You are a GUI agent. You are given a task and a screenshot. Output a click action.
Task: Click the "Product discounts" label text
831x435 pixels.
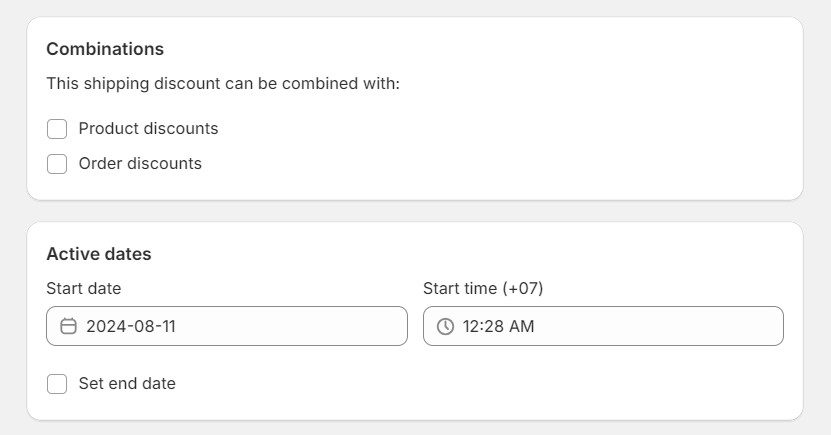tap(148, 129)
